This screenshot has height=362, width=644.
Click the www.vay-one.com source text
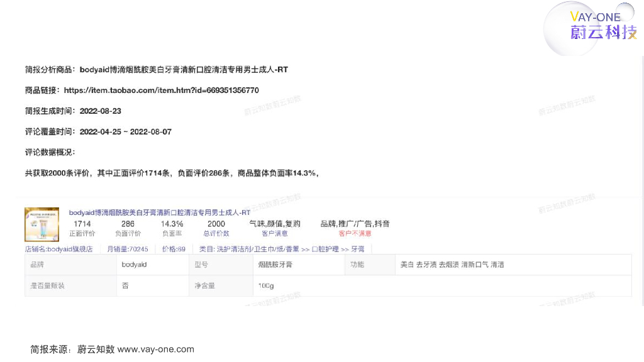pyautogui.click(x=156, y=349)
